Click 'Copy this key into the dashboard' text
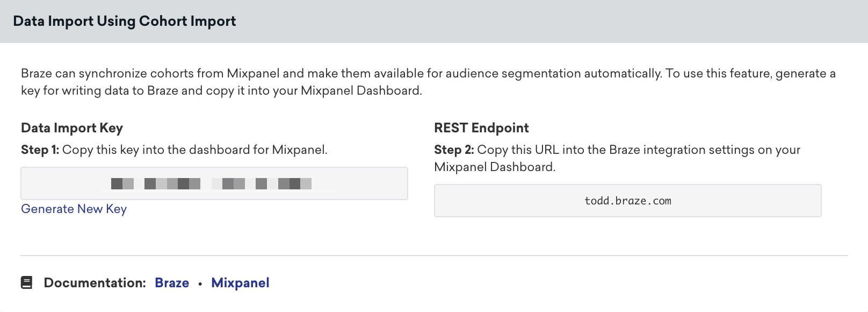The image size is (868, 312). point(194,150)
